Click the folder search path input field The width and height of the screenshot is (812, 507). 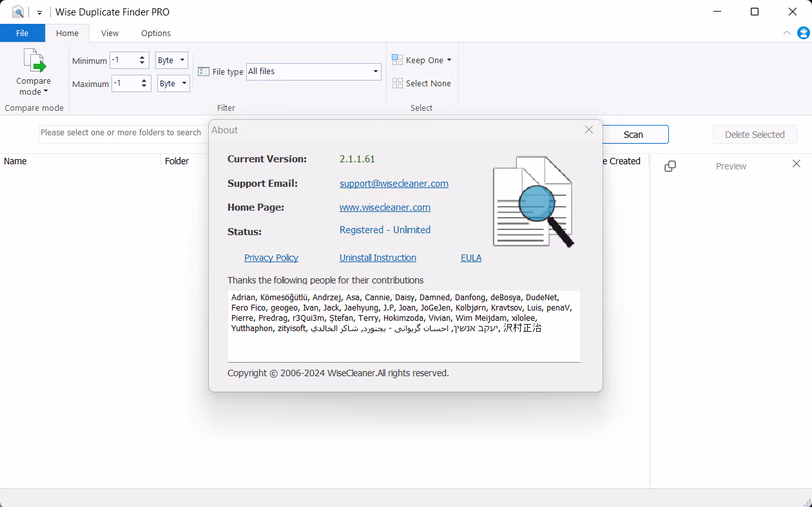click(122, 133)
